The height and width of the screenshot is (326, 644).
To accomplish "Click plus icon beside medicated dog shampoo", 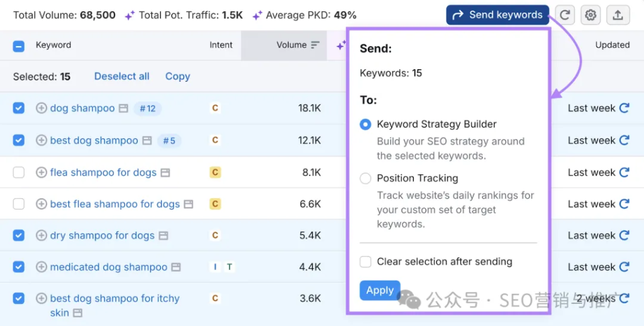I will (x=42, y=267).
